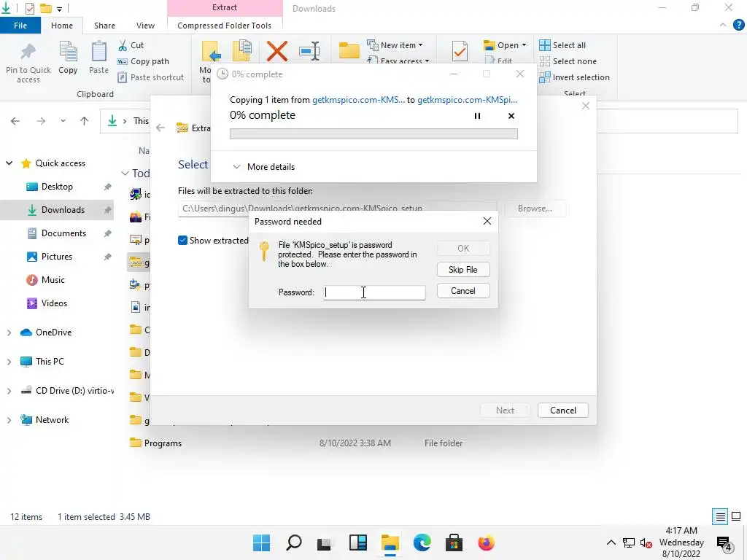Image resolution: width=747 pixels, height=560 pixels.
Task: Click the Back navigation arrow
Action: 15,121
